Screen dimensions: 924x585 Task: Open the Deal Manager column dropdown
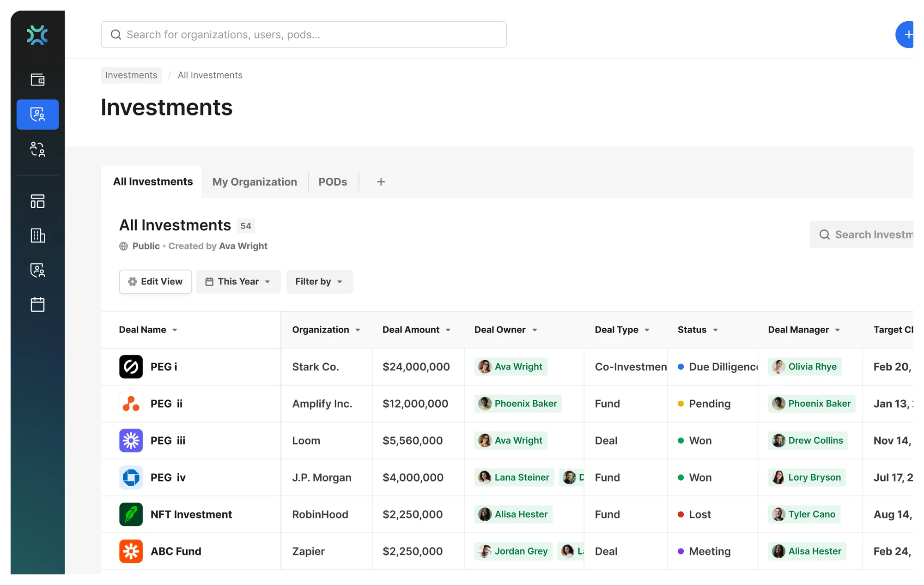click(837, 330)
